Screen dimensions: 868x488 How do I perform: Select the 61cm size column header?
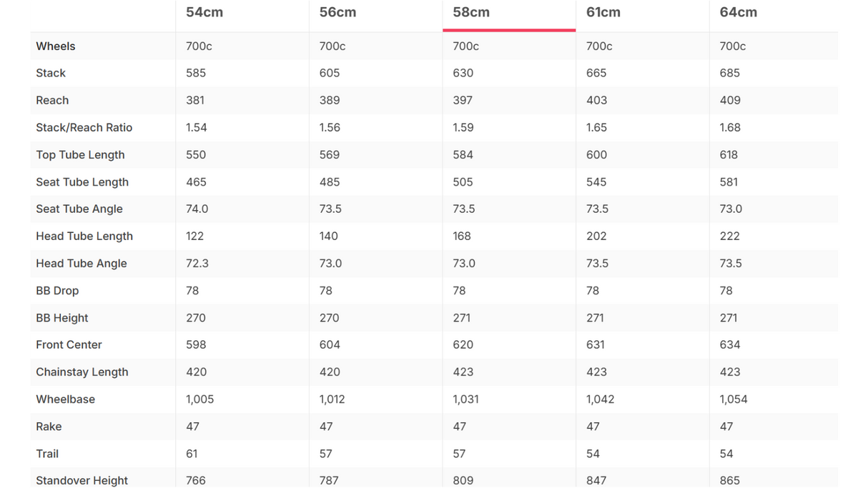[603, 12]
